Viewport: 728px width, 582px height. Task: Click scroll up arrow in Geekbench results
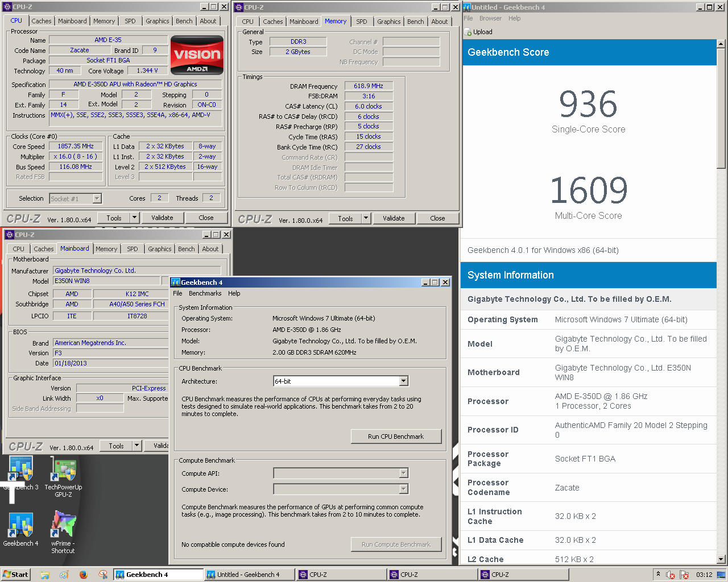(721, 44)
